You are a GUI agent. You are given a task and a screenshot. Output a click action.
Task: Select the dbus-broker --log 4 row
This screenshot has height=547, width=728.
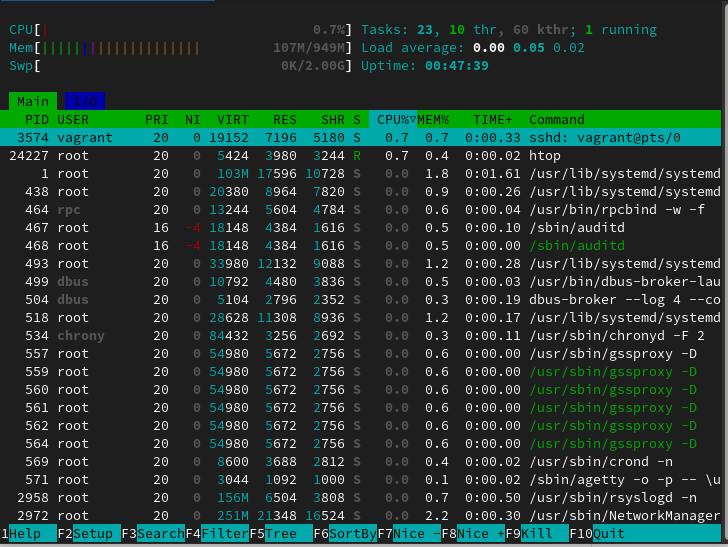coord(360,300)
